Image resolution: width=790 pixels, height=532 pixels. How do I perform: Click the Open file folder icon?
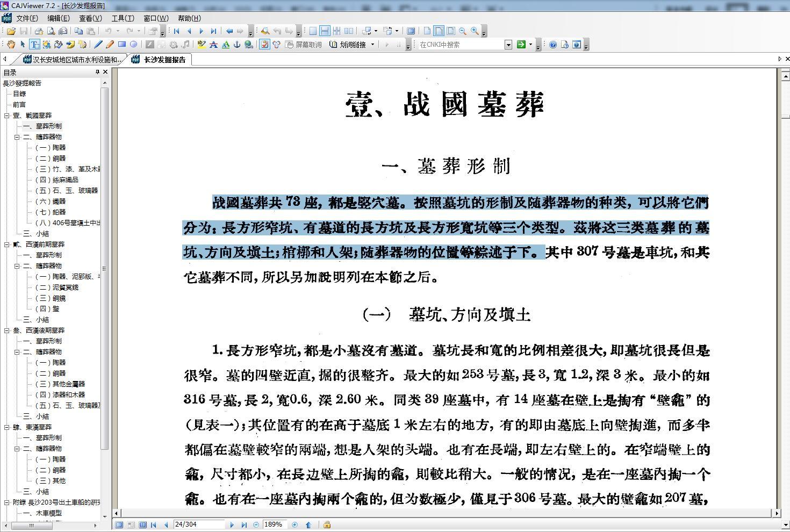pyautogui.click(x=11, y=31)
